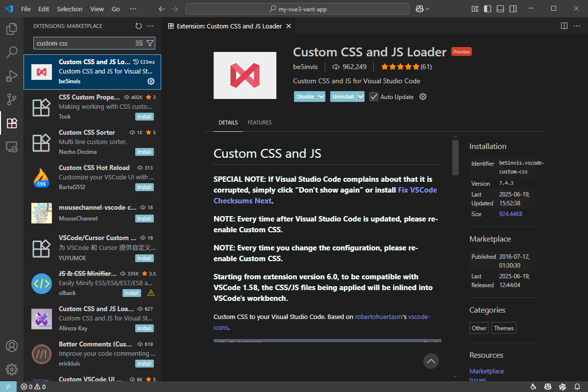Select the Extensions view icon
Image resolution: width=588 pixels, height=392 pixels.
12,123
